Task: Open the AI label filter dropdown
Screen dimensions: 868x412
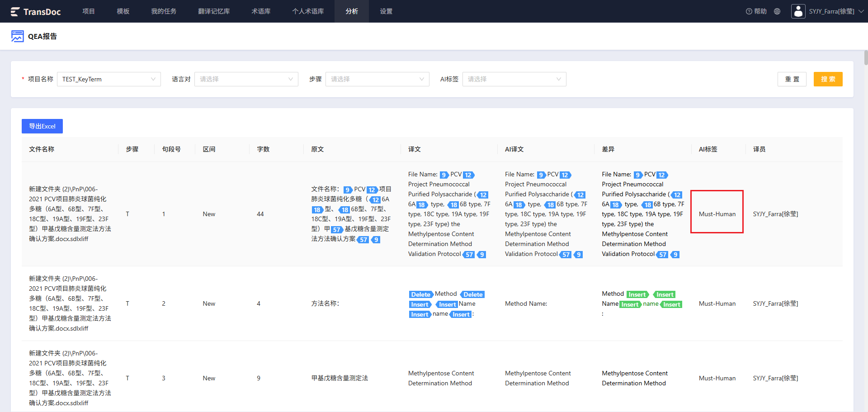Action: click(514, 79)
